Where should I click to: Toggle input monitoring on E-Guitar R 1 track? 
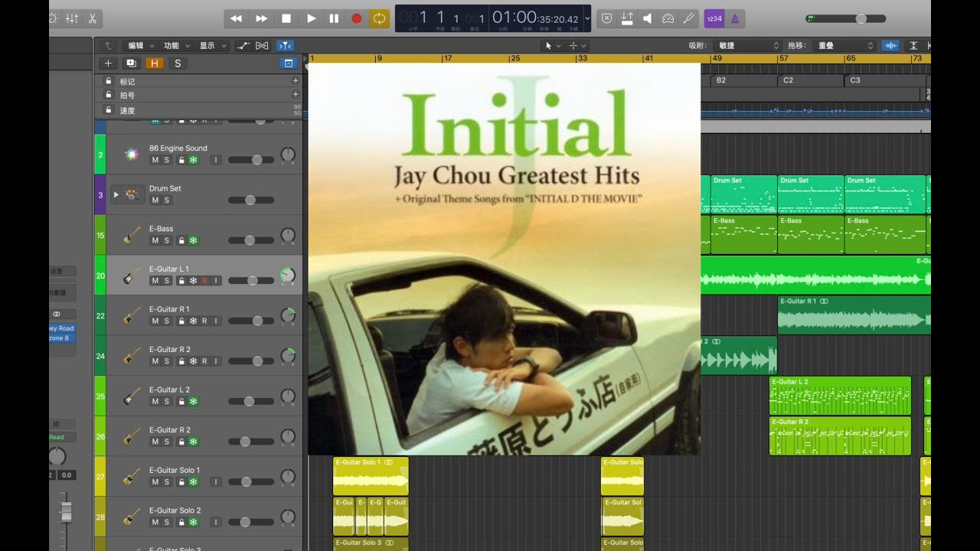click(216, 321)
